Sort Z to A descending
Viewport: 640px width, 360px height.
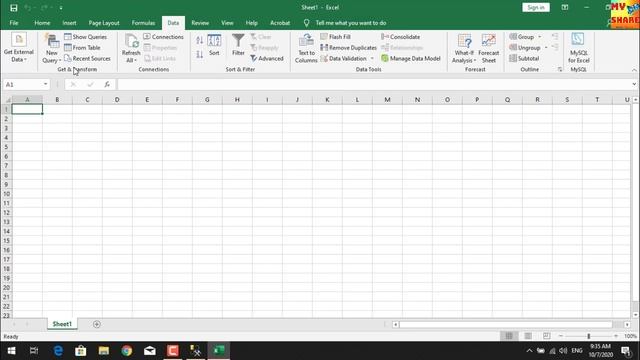[199, 54]
